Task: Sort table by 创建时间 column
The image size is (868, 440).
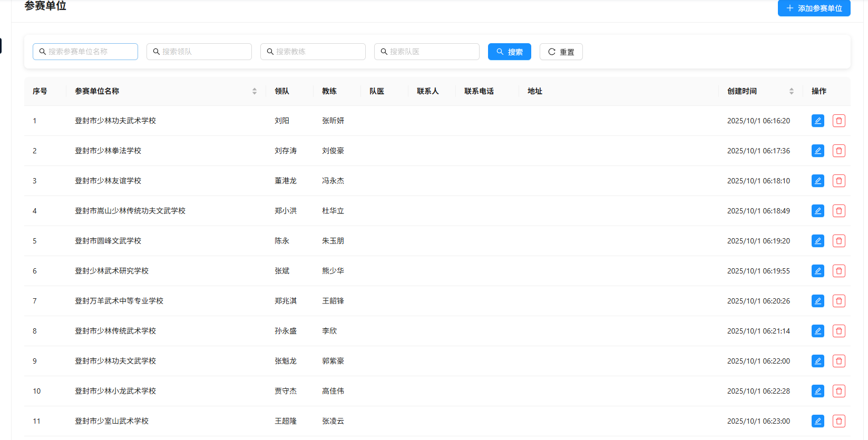Action: pos(791,91)
